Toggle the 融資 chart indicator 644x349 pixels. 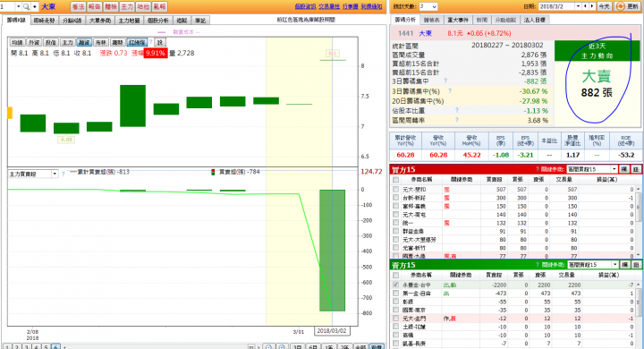click(84, 42)
